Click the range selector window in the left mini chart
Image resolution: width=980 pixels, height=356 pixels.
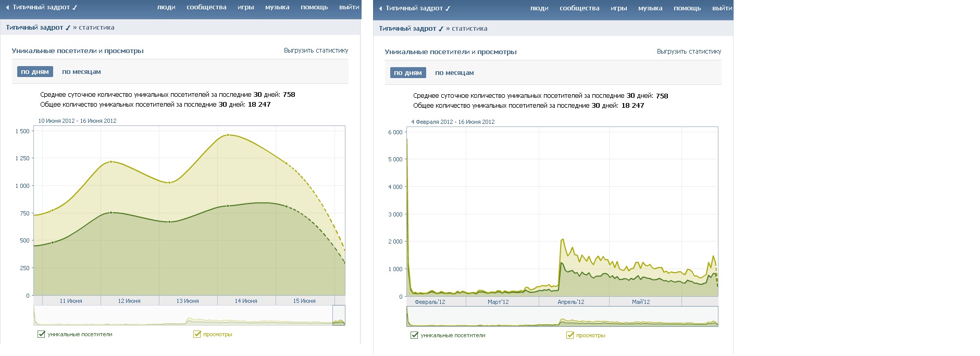pos(339,315)
